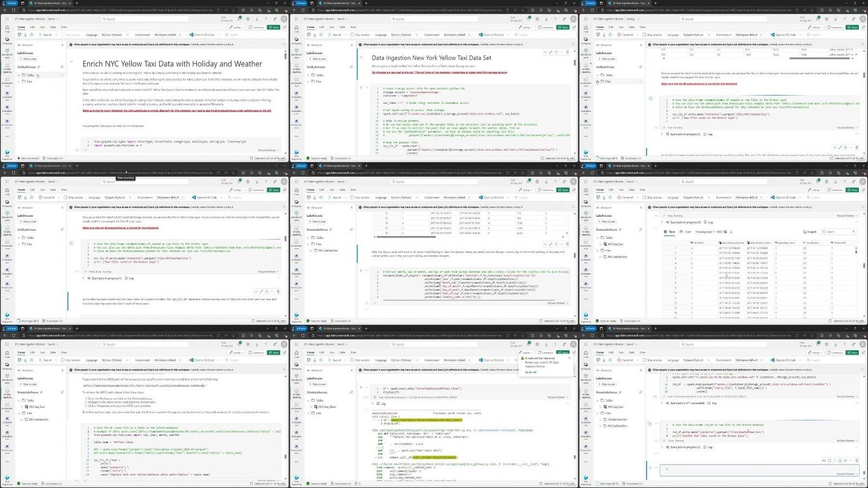868x488 pixels.
Task: Collapse the "Enrich NYC Yellow Taxi Data" section
Action: pos(71,61)
